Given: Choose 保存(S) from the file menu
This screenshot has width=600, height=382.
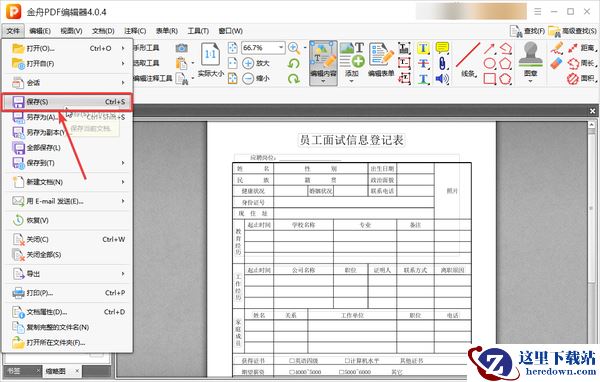Looking at the screenshot, I should click(68, 102).
